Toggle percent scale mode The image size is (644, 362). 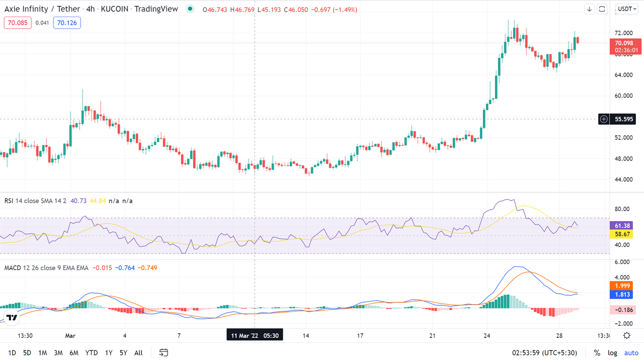click(597, 353)
